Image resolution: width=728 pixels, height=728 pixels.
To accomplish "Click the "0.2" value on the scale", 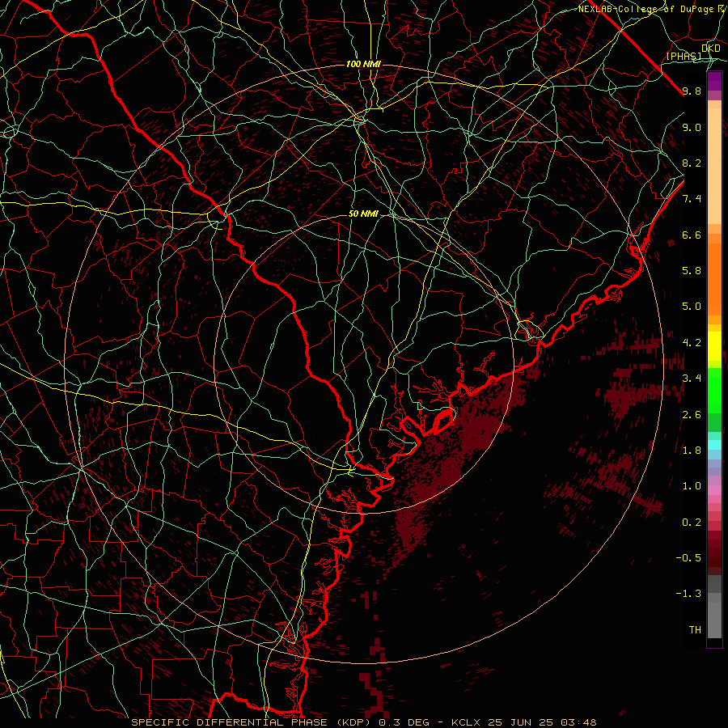I will 692,523.
